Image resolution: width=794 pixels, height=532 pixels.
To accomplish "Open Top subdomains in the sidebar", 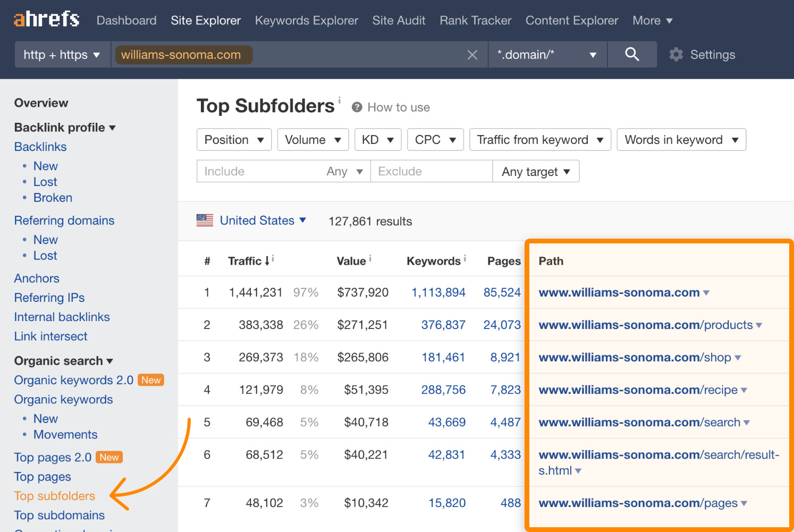I will pos(60,515).
